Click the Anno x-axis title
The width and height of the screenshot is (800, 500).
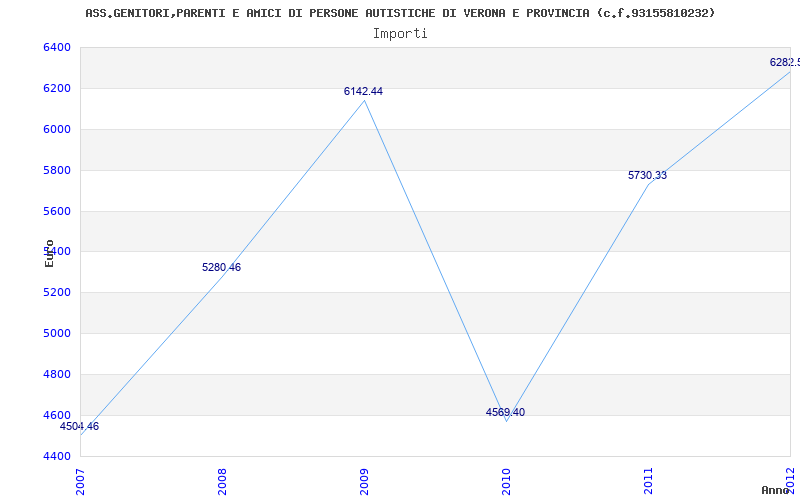point(776,490)
